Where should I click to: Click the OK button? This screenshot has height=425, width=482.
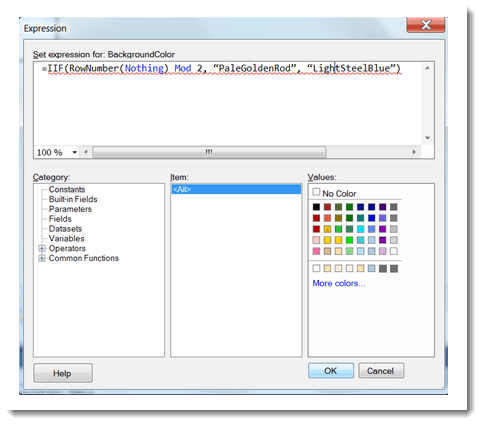click(x=331, y=371)
